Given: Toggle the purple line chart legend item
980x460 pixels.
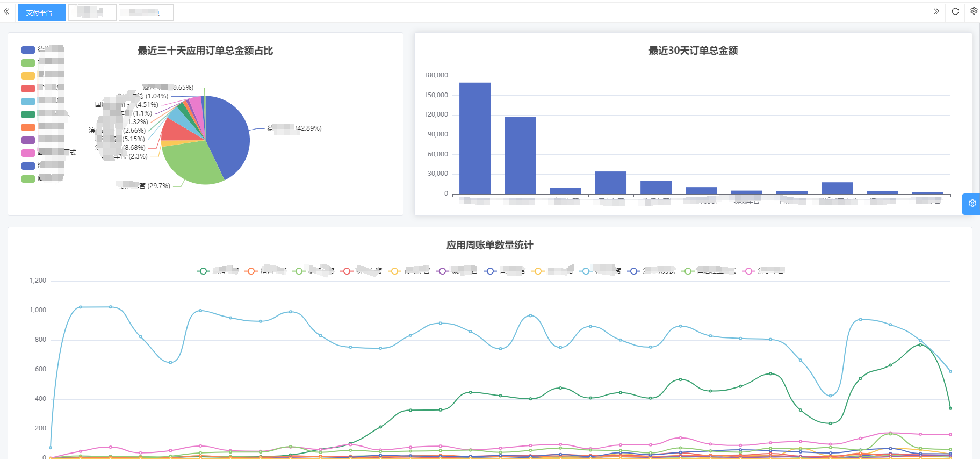Looking at the screenshot, I should (x=457, y=271).
